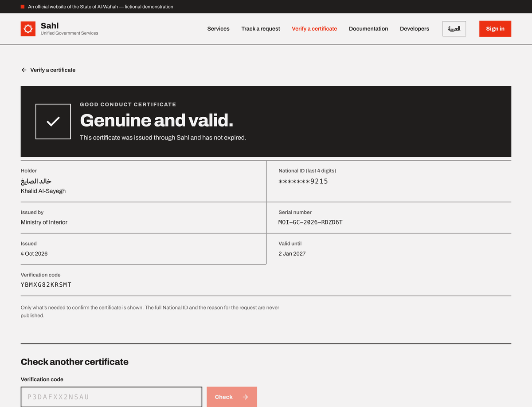
Task: Click the 'Issued by' field label
Action: 32,213
